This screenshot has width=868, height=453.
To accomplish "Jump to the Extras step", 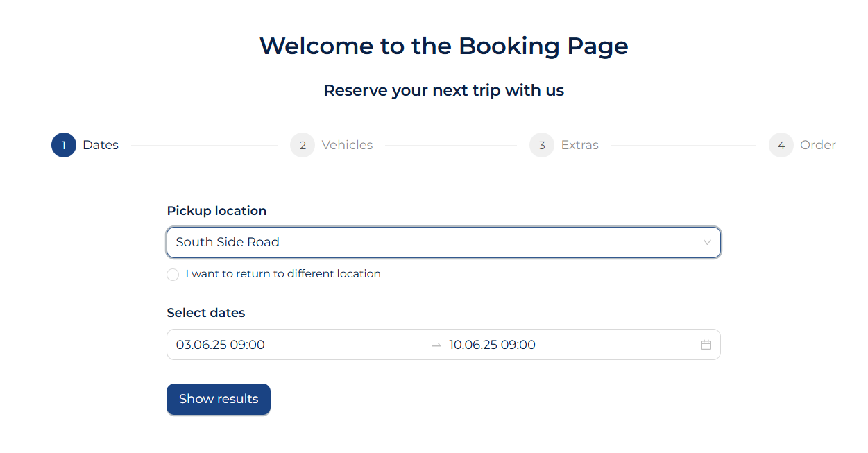I will pyautogui.click(x=579, y=145).
